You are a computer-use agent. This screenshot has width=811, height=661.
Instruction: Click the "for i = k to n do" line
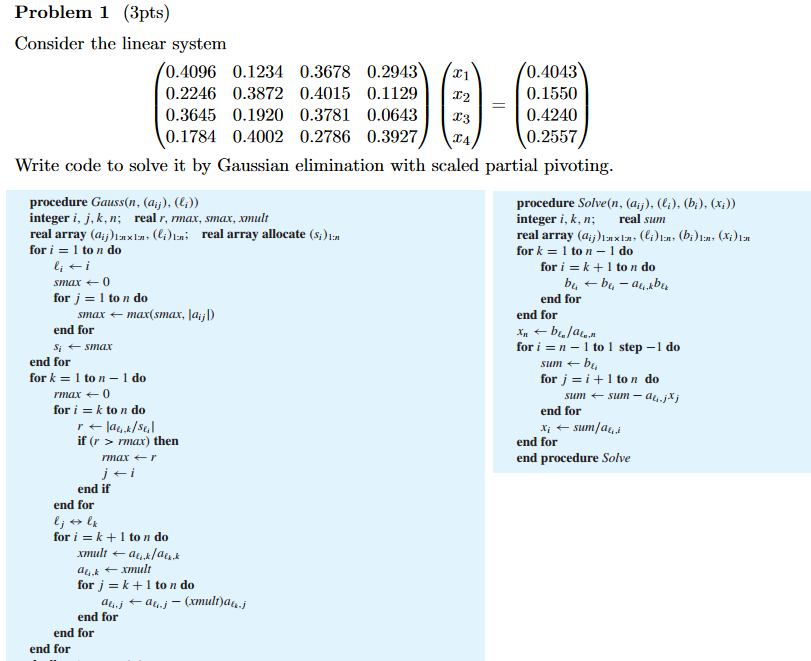point(99,410)
